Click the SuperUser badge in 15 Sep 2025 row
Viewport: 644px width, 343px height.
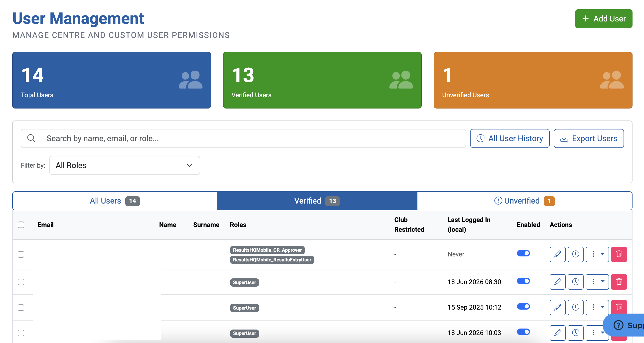pyautogui.click(x=245, y=308)
